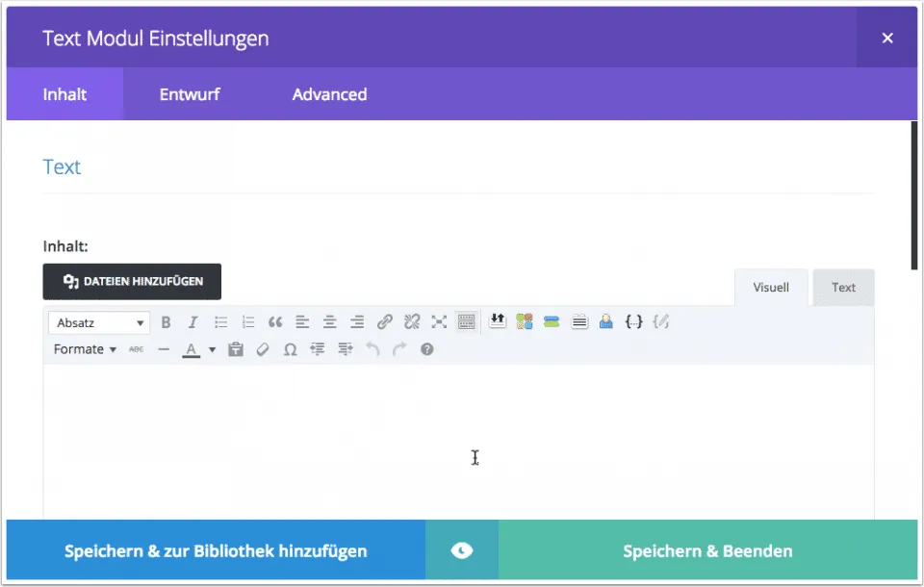Toggle fullscreen distraction-free mode

[x=439, y=322]
